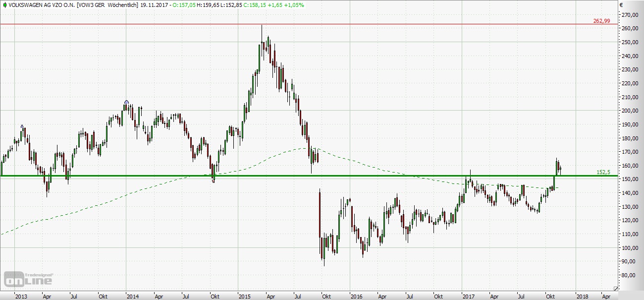Click the 130,00 price axis label
The image size is (644, 300).
point(630,207)
